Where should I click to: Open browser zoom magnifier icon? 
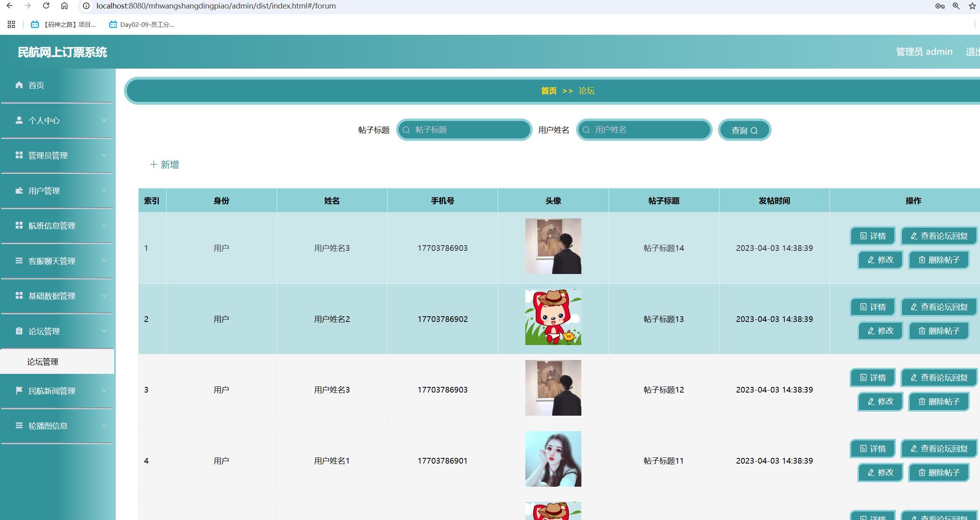pos(956,6)
